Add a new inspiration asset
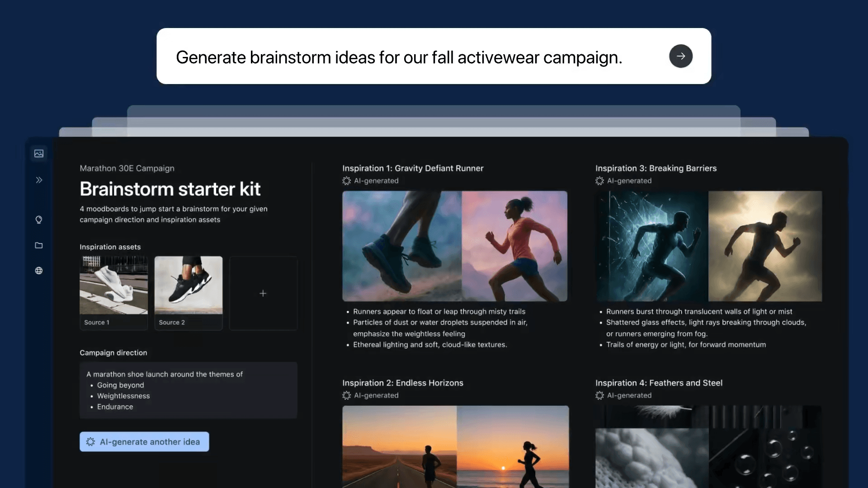Viewport: 868px width, 488px height. coord(263,293)
